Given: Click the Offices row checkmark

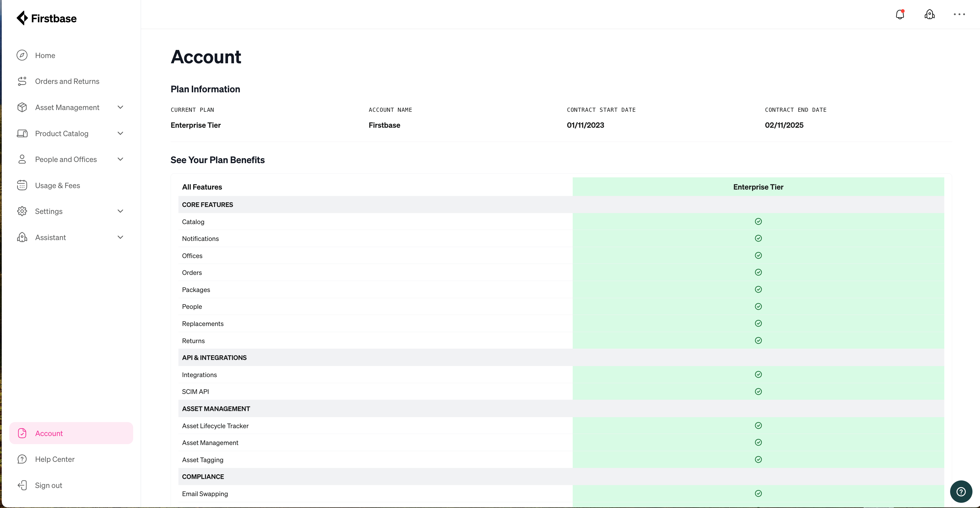Looking at the screenshot, I should [x=758, y=255].
